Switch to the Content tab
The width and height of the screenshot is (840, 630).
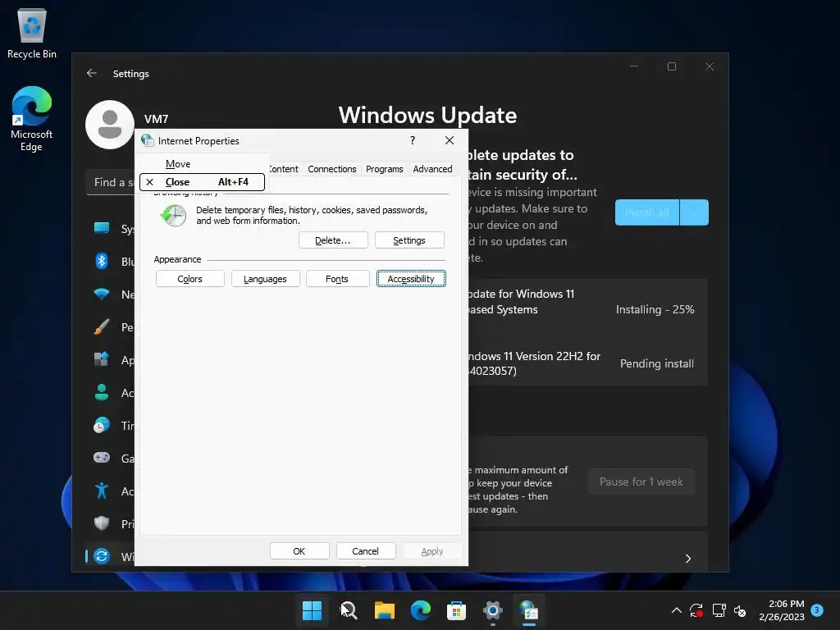(x=283, y=169)
